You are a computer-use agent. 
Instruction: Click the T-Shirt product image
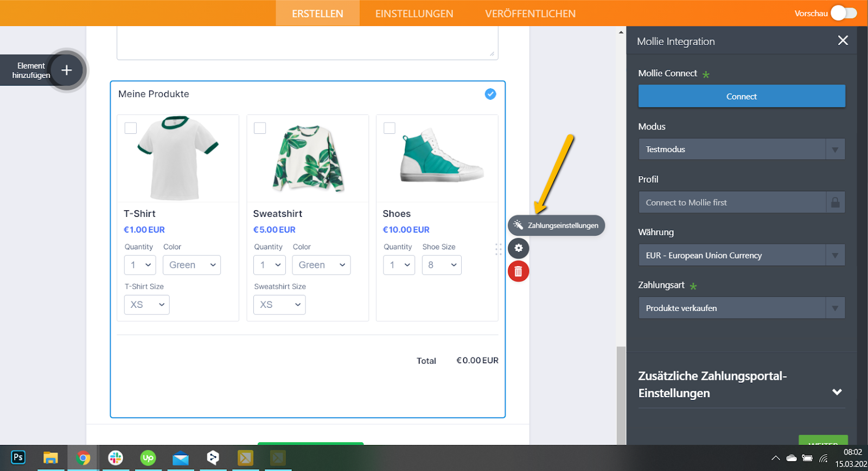click(x=178, y=158)
